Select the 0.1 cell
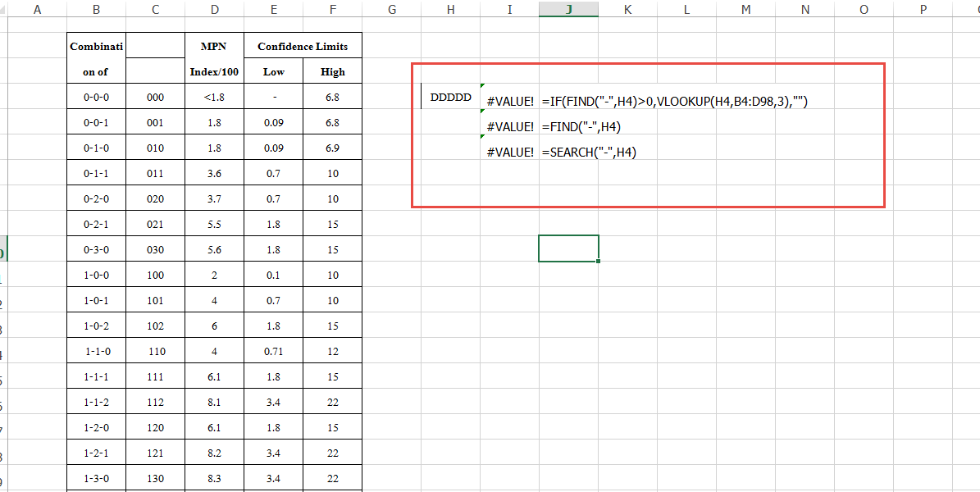 pos(274,275)
